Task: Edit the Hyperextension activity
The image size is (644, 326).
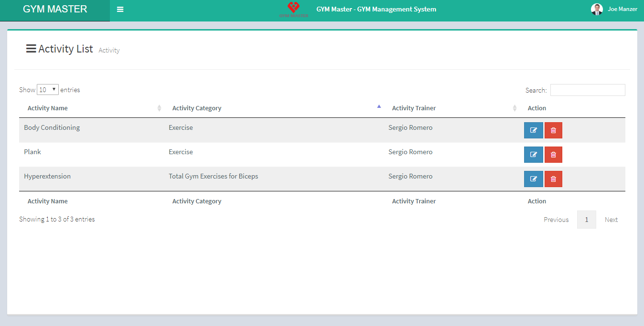Action: pos(533,179)
